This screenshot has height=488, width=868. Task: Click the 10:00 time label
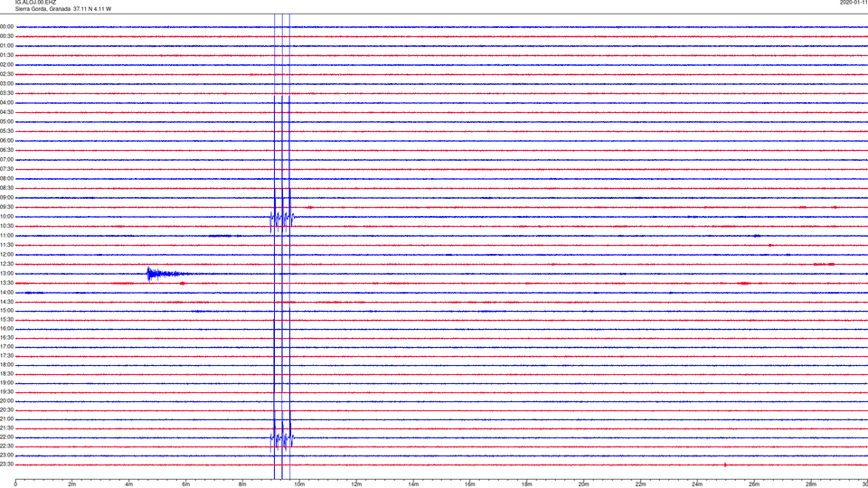click(x=6, y=216)
